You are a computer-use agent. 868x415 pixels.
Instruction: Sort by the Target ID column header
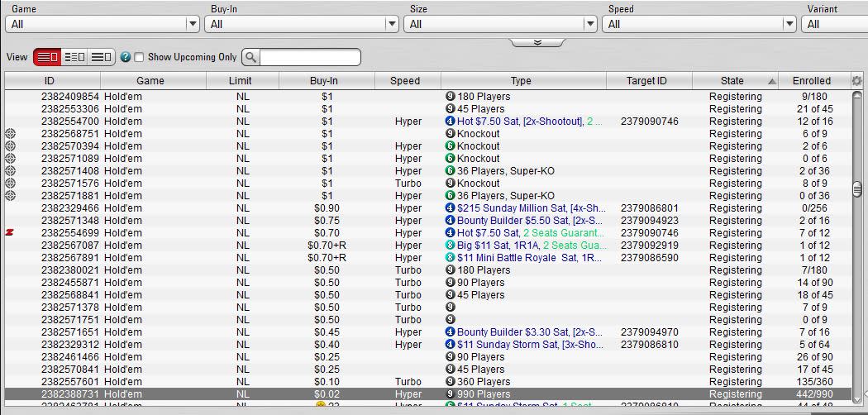(649, 81)
